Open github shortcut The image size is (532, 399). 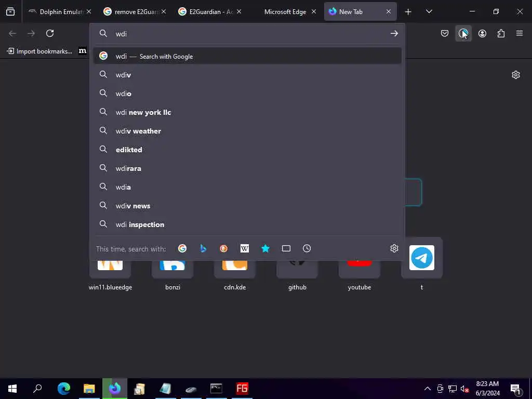click(297, 273)
